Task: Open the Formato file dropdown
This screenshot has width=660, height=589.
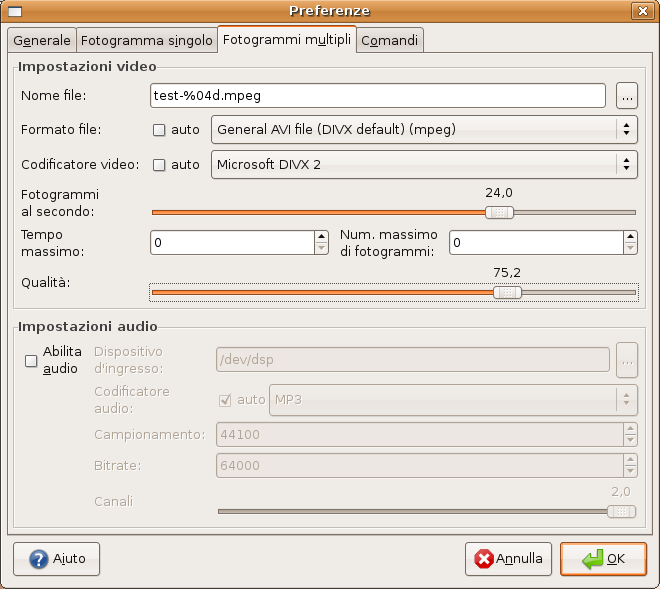Action: [x=424, y=129]
